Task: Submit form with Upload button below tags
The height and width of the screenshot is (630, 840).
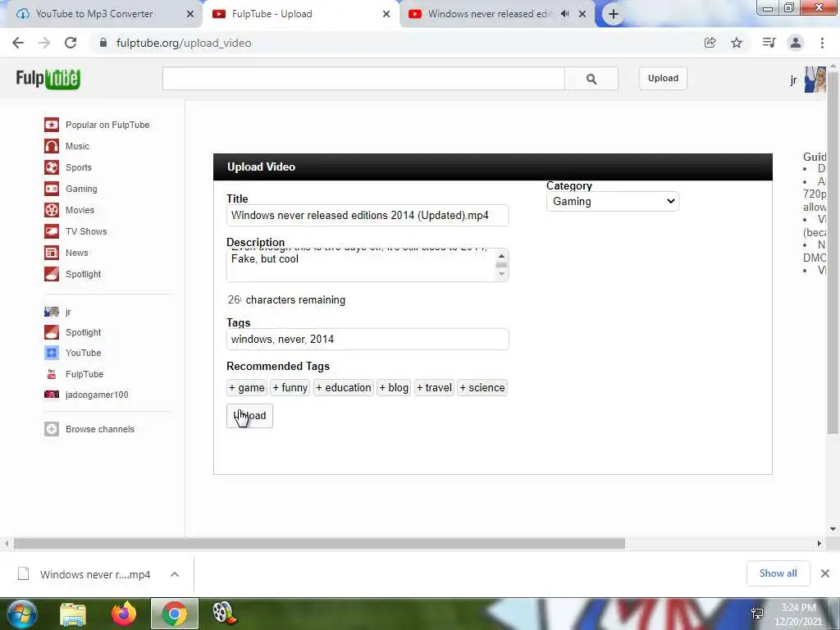Action: point(249,416)
